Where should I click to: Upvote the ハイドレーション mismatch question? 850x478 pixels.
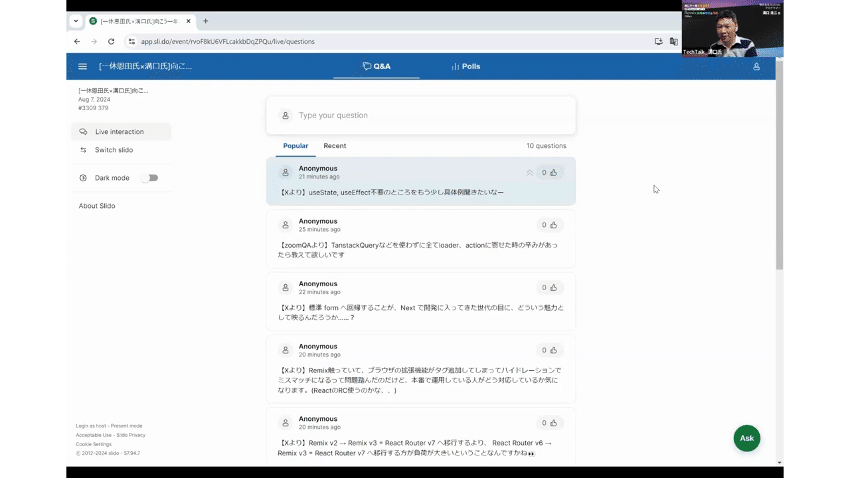(550, 350)
